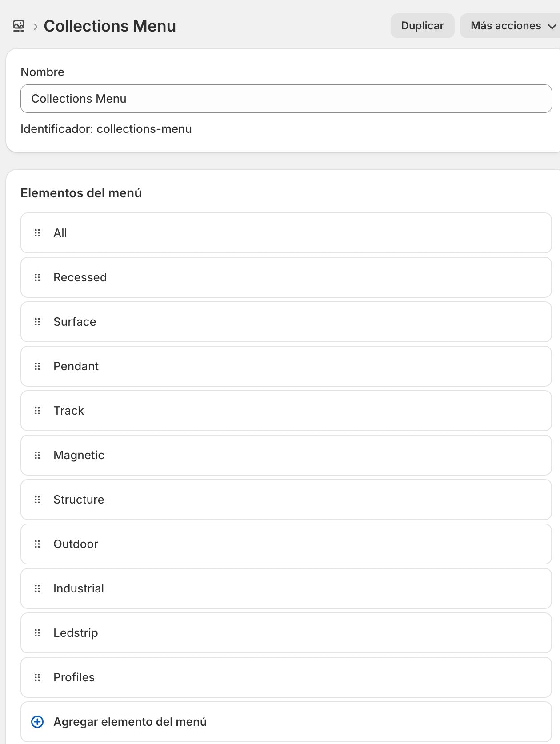Select the drag handle next to Surface
Image resolution: width=560 pixels, height=744 pixels.
[37, 322]
